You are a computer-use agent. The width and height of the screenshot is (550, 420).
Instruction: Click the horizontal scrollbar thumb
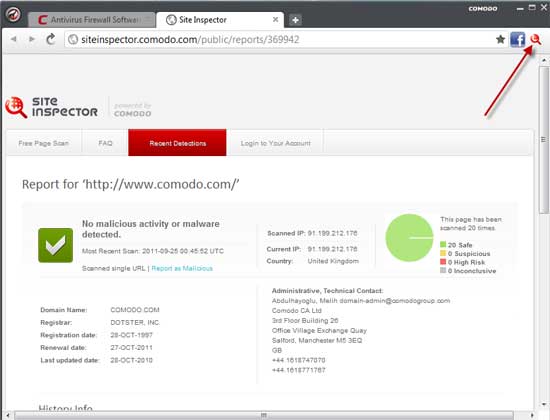264,415
